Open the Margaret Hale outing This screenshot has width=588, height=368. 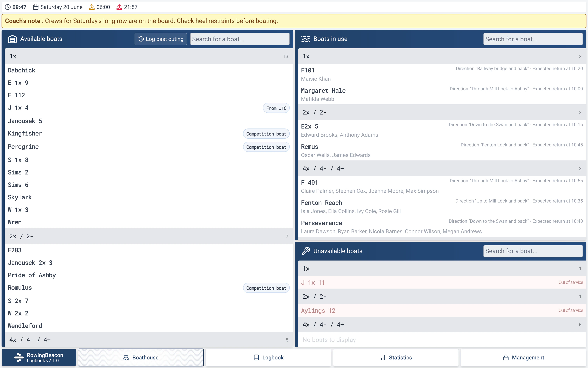tap(442, 94)
